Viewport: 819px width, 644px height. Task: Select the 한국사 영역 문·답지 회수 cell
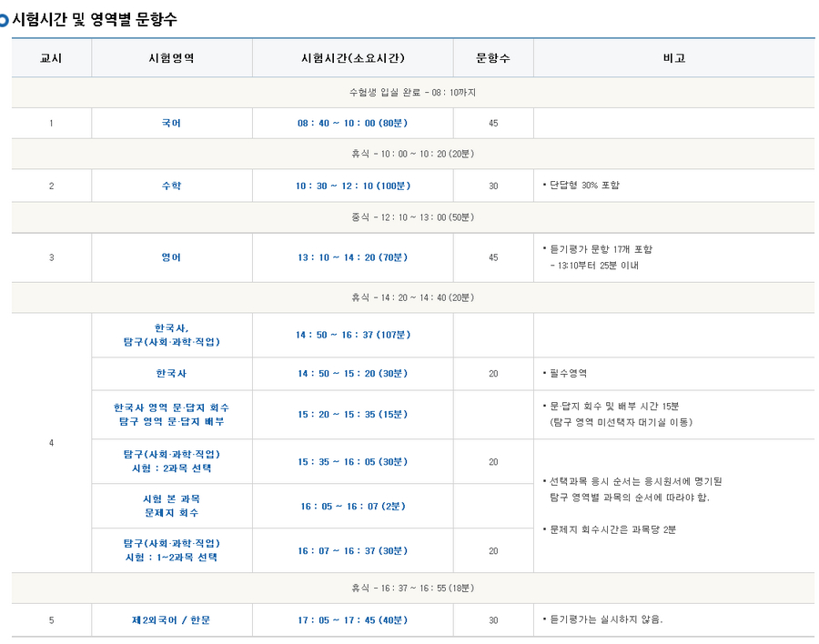click(171, 414)
